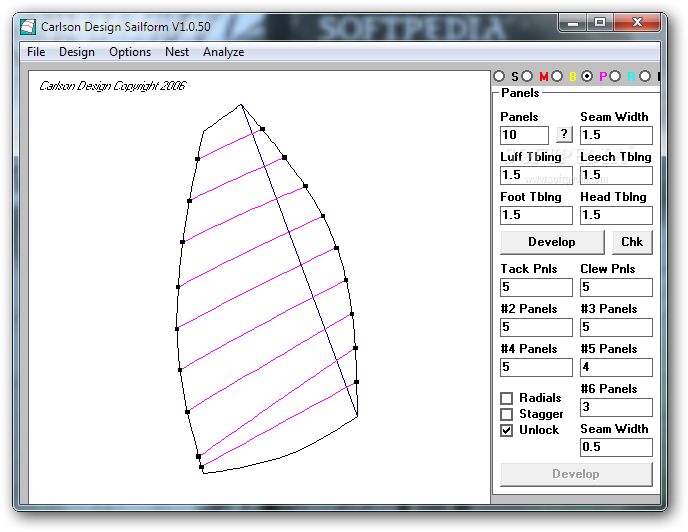Minimize the Sailform window

point(573,22)
